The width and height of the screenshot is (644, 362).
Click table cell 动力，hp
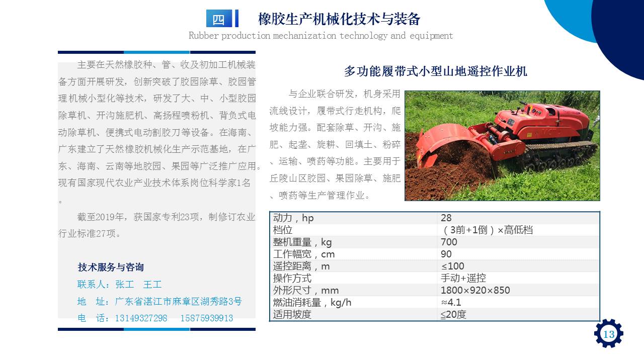click(x=354, y=218)
